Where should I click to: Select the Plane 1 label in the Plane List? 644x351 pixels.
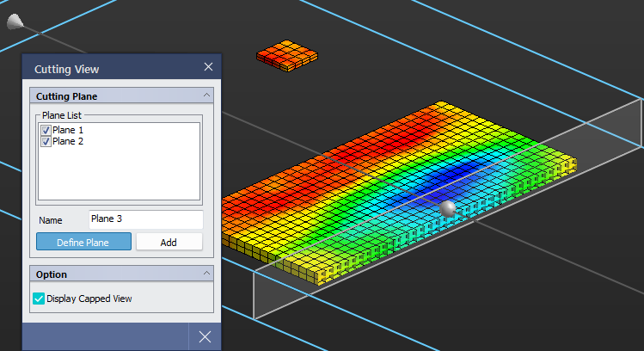68,130
